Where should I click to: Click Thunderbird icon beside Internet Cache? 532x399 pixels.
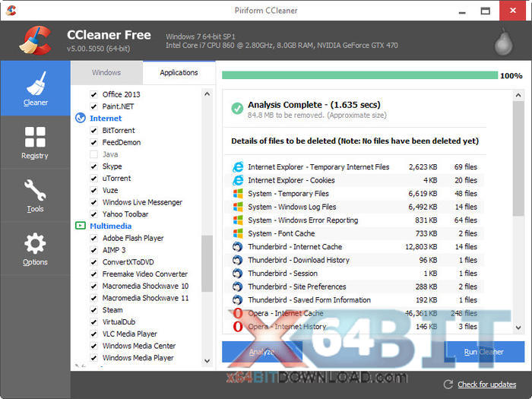(x=237, y=247)
